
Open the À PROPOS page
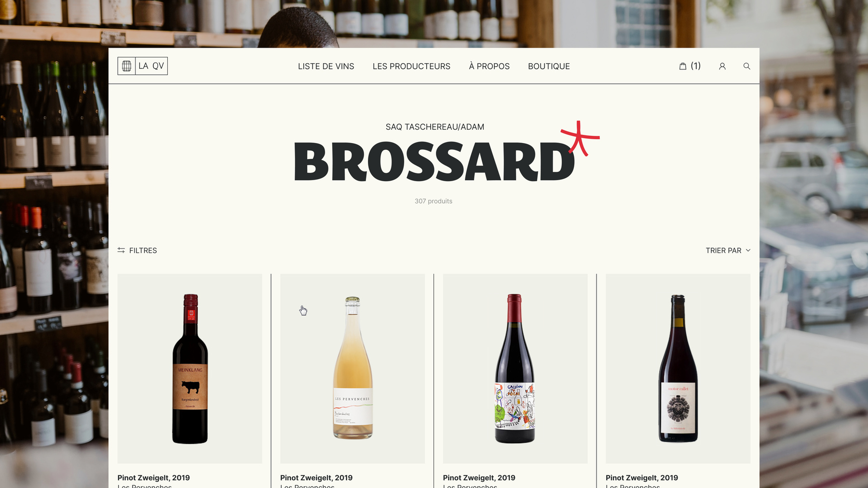(x=489, y=66)
